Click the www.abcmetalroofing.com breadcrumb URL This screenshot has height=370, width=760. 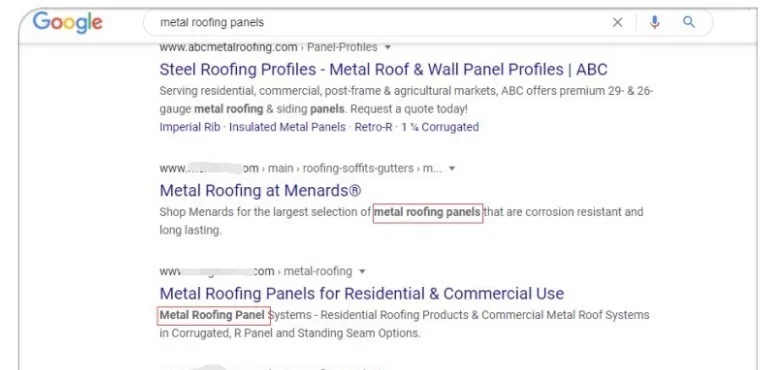point(228,47)
